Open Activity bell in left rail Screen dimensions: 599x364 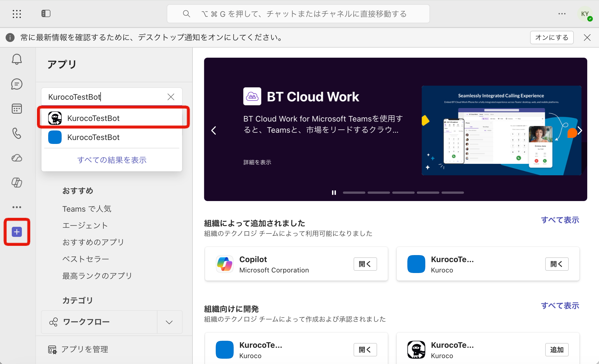(x=17, y=59)
